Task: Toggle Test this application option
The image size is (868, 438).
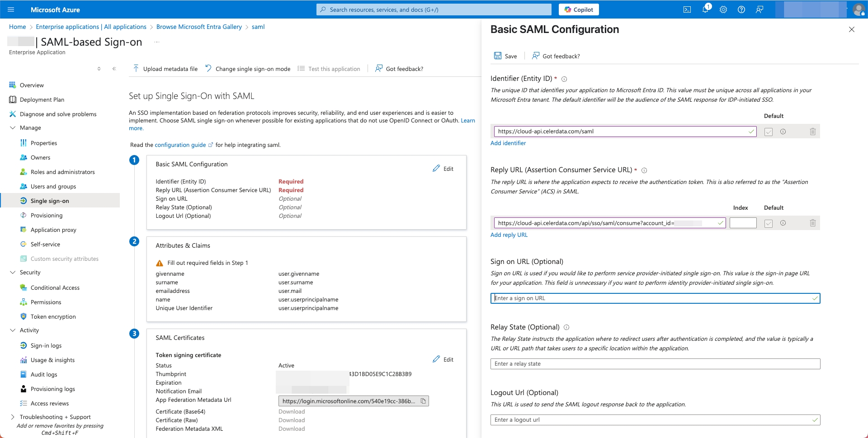Action: 329,69
